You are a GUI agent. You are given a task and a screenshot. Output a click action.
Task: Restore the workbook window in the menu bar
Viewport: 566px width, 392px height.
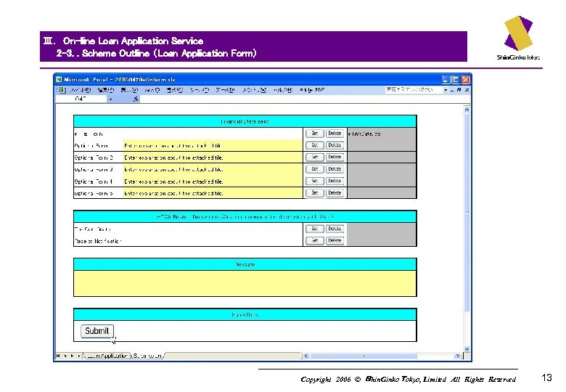point(459,90)
